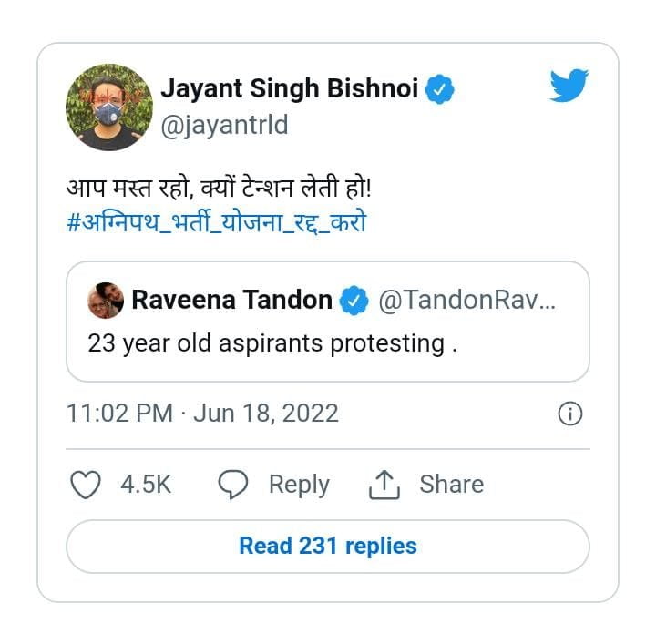
Task: Click the Raveena Tandon name in quote
Action: (232, 300)
